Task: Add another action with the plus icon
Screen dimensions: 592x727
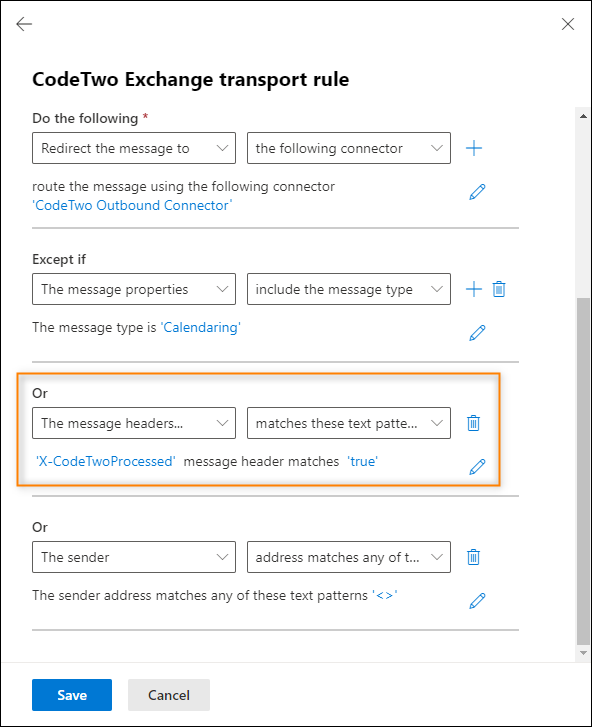Action: point(474,148)
